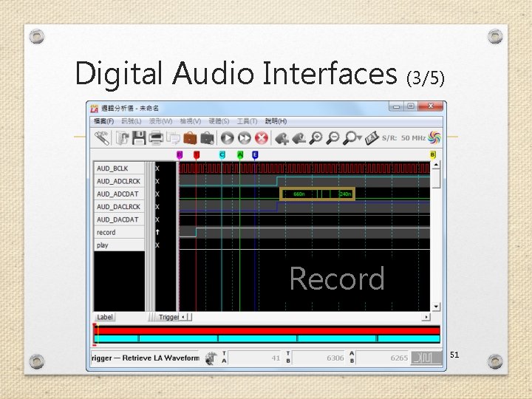532x399 pixels.
Task: Print the waveform with the printer icon
Action: pos(156,138)
